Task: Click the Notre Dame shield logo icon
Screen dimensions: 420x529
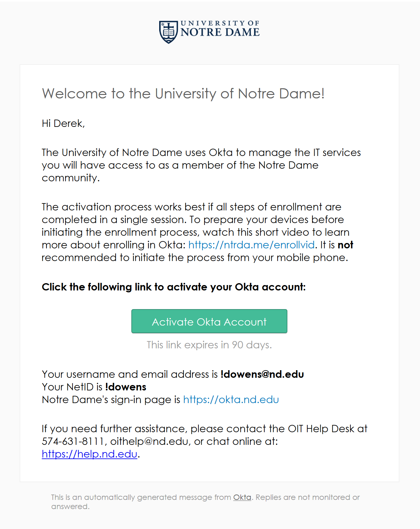Action: (168, 32)
